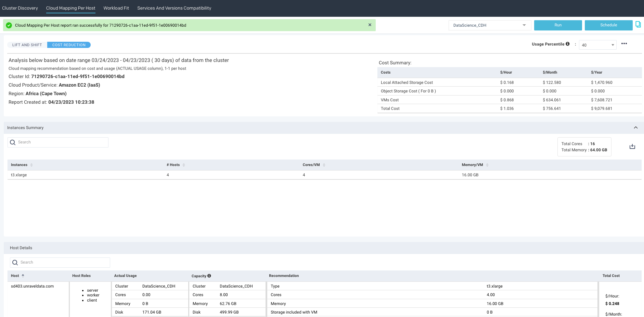Open the Usage Percentile 40 dropdown
This screenshot has height=317, width=644.
pos(597,45)
